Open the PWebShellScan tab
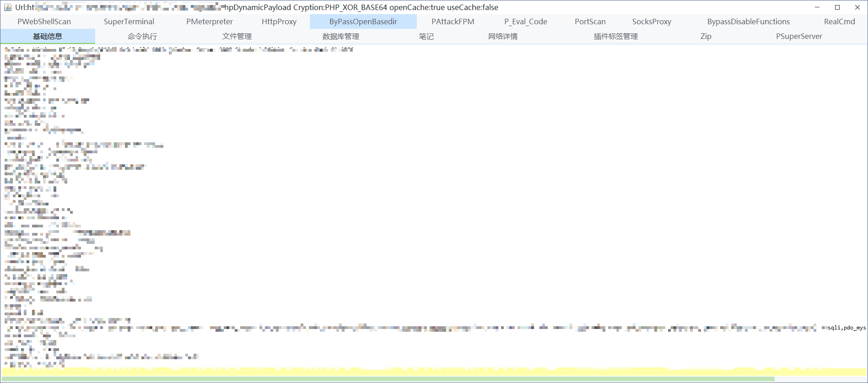The width and height of the screenshot is (868, 383). coord(44,22)
